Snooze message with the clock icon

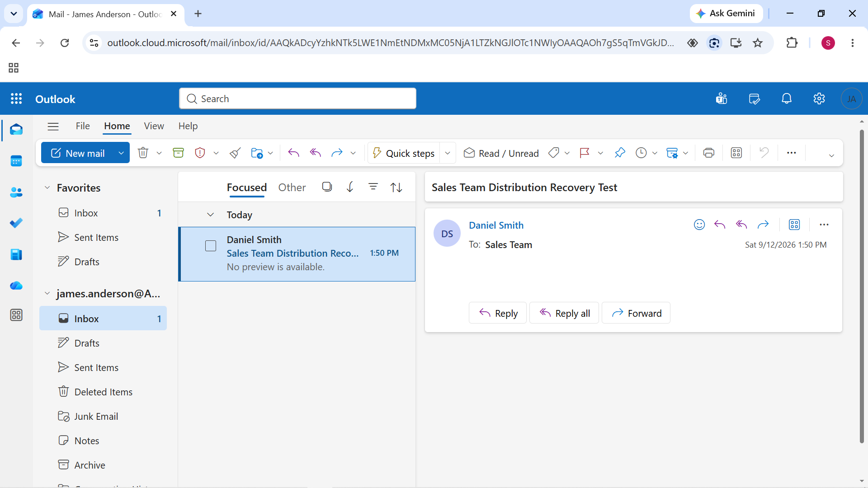[641, 153]
